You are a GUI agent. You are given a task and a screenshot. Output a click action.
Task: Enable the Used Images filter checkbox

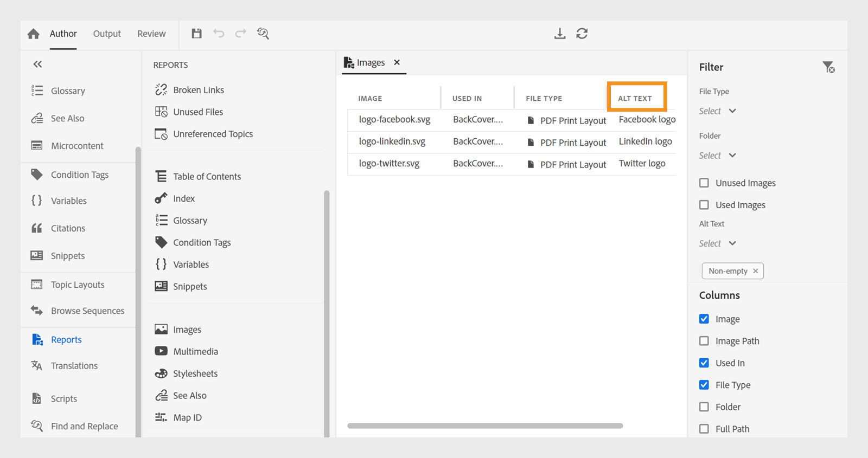pyautogui.click(x=704, y=205)
